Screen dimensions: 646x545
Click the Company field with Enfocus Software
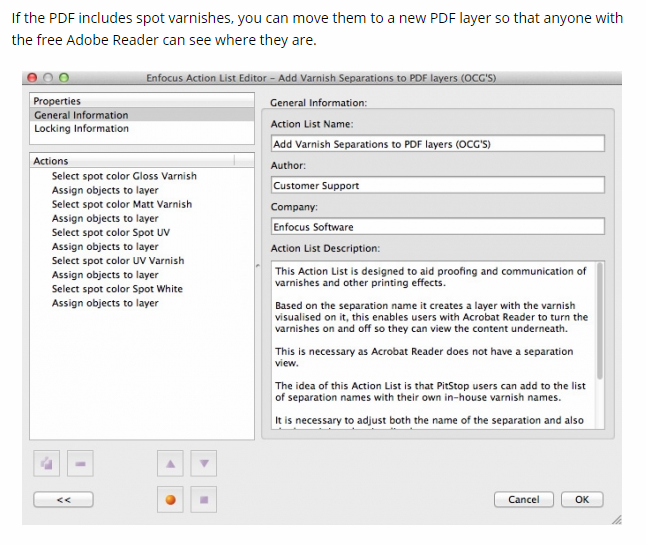pos(438,227)
